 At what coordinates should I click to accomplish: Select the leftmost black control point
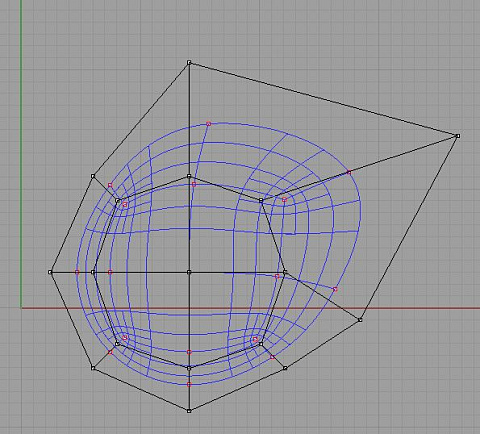50,272
